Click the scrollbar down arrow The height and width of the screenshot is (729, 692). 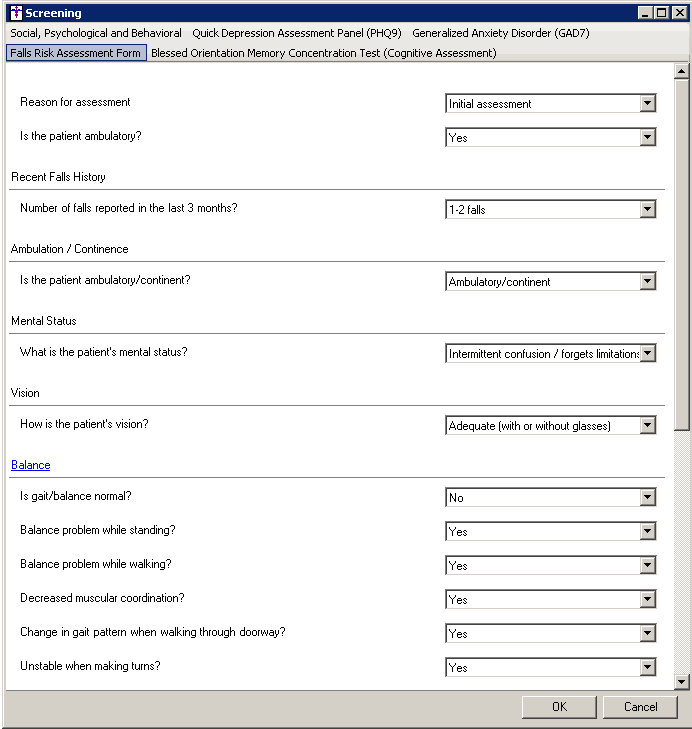(x=682, y=681)
